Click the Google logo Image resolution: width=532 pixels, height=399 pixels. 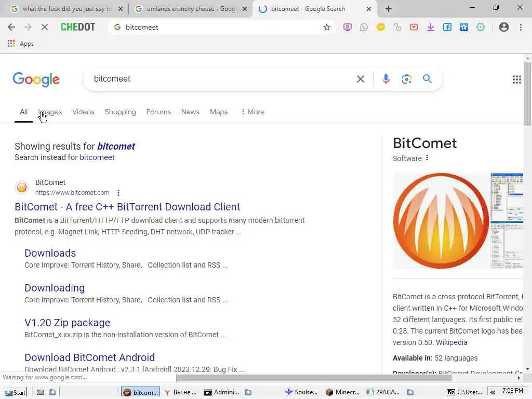click(x=36, y=79)
